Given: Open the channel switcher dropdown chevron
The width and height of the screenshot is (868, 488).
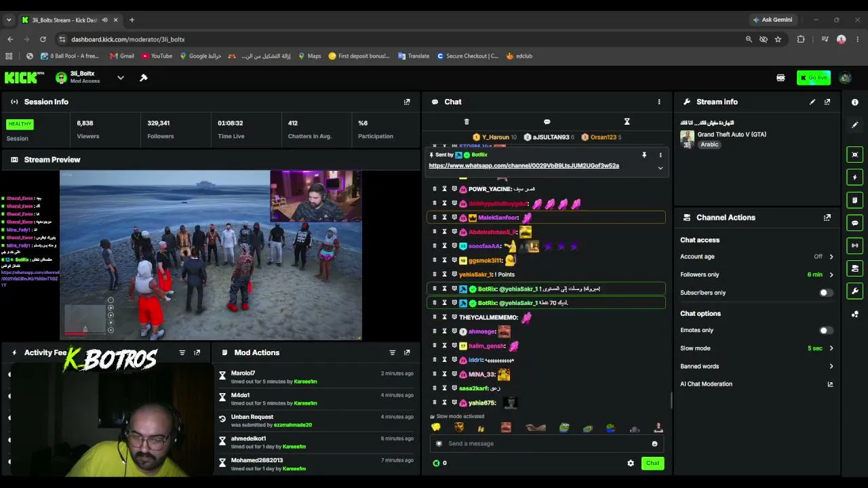Looking at the screenshot, I should pos(121,78).
